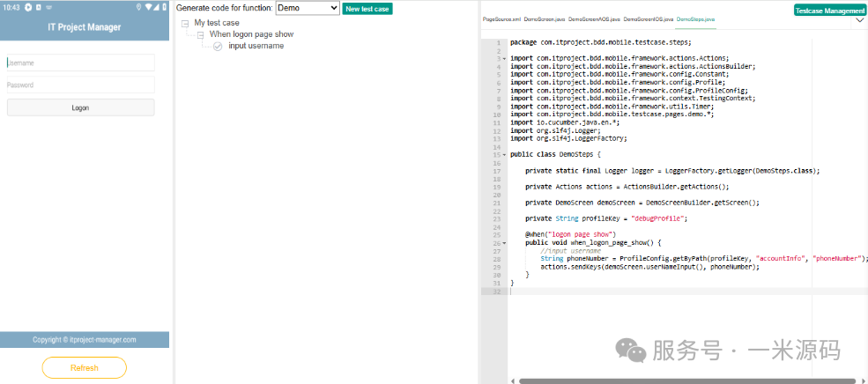Switch to the DemoScreen.java tab
Screen dimensions: 868x384
point(545,19)
